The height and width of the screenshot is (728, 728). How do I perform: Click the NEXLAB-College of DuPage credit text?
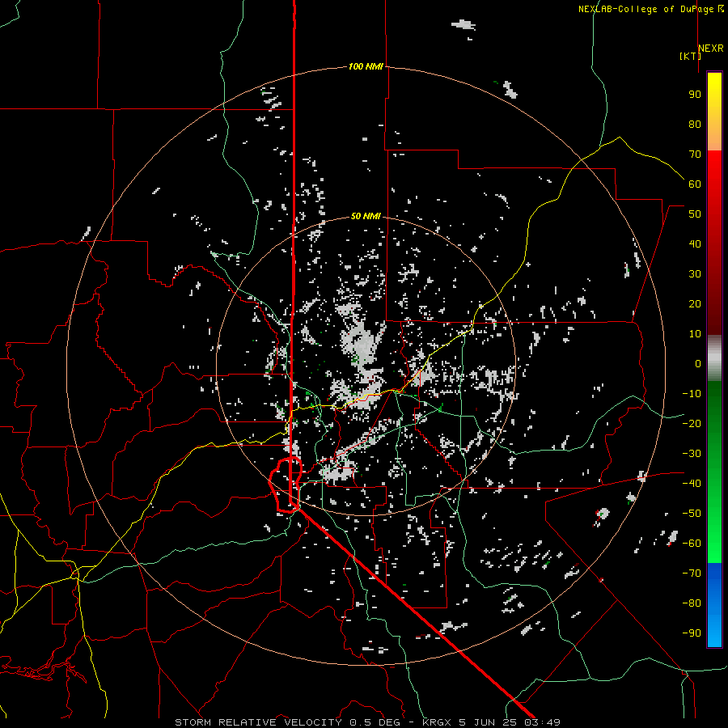651,9
